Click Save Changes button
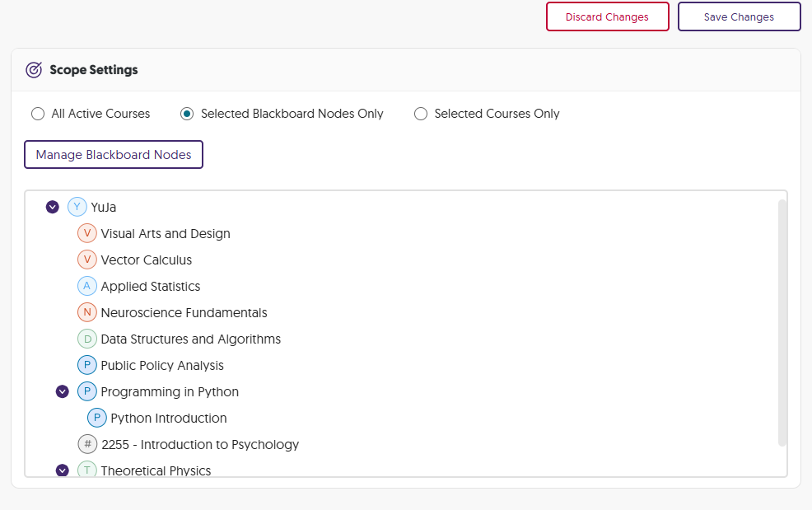Screen dimensions: 812x510 pyautogui.click(x=739, y=16)
